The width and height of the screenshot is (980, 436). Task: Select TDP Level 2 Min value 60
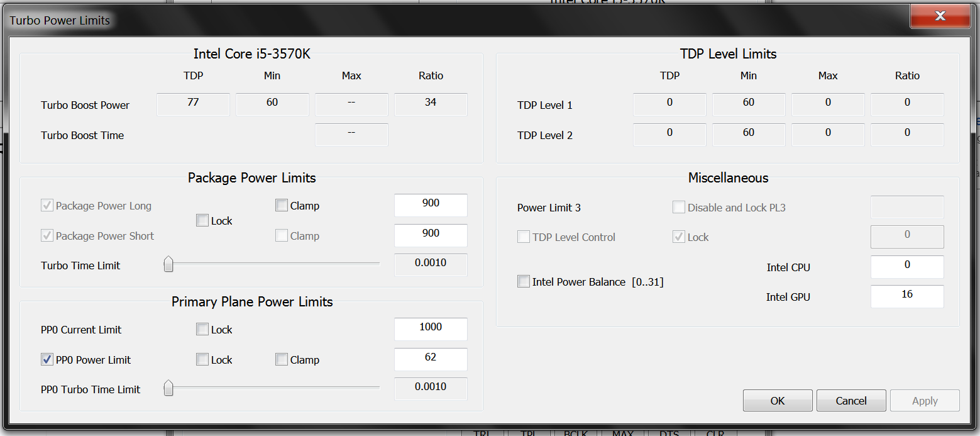click(749, 135)
